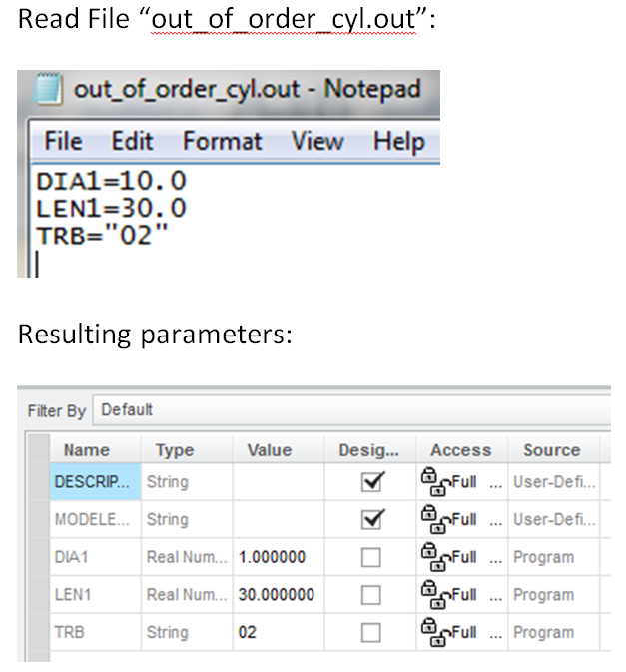Viewport: 626px width, 672px height.
Task: Click the ellipsis next to Full in DIA1 row
Action: (x=495, y=560)
